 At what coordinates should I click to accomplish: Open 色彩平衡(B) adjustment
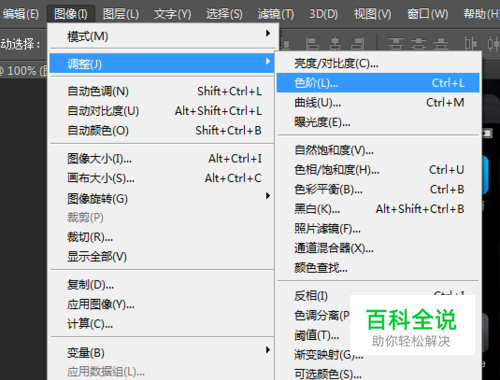point(378,189)
